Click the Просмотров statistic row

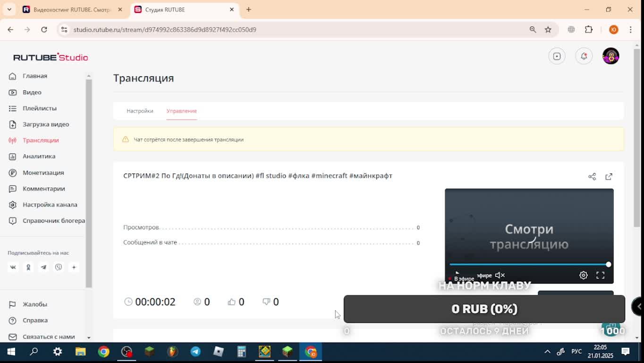[x=271, y=227]
